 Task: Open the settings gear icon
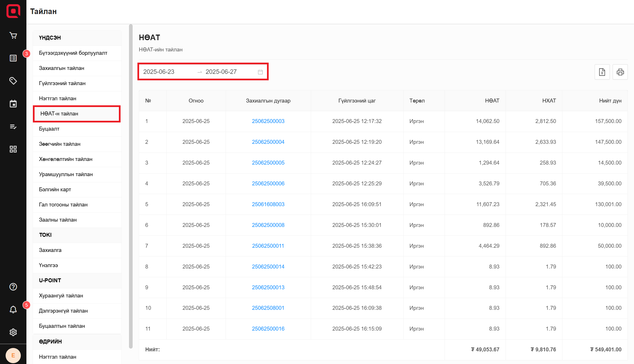13,332
